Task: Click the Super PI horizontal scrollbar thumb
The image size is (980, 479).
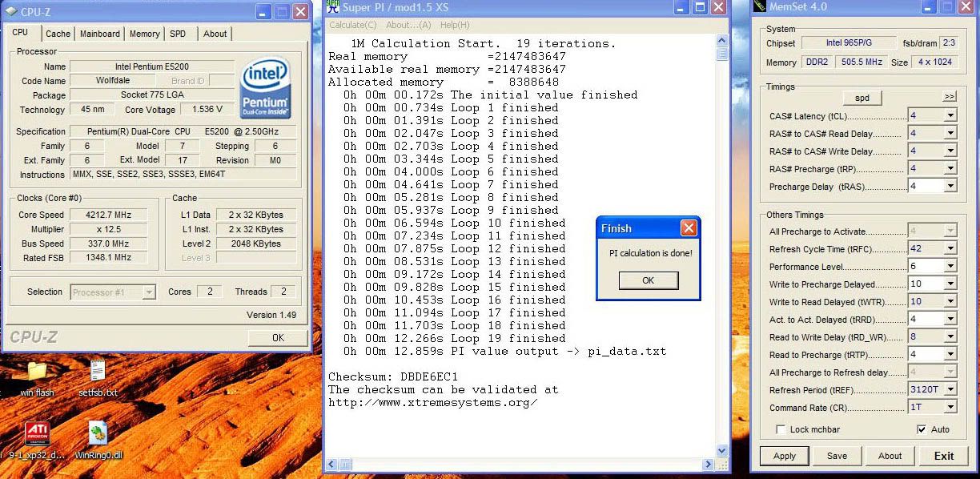Action: (x=345, y=464)
